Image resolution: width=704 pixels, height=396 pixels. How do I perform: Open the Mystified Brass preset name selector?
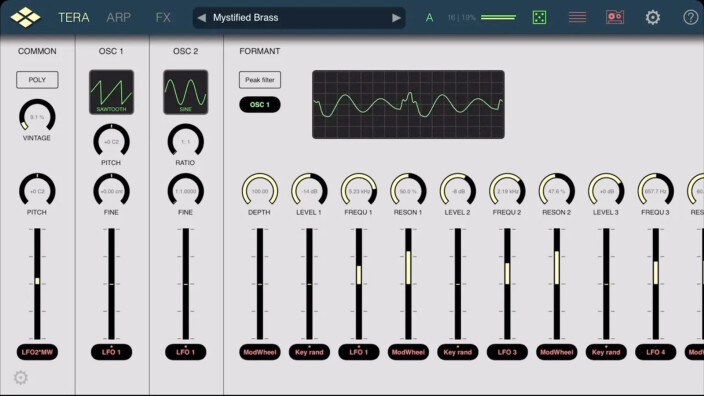pyautogui.click(x=299, y=18)
